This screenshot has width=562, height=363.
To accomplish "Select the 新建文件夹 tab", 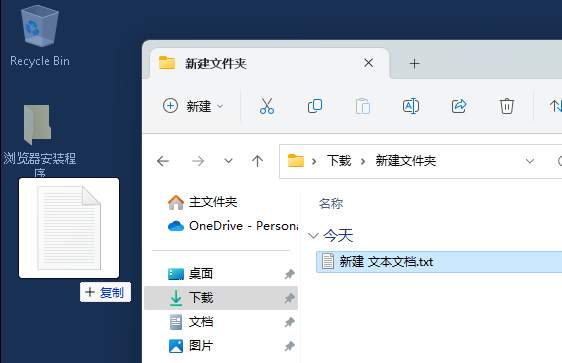I will [x=270, y=63].
